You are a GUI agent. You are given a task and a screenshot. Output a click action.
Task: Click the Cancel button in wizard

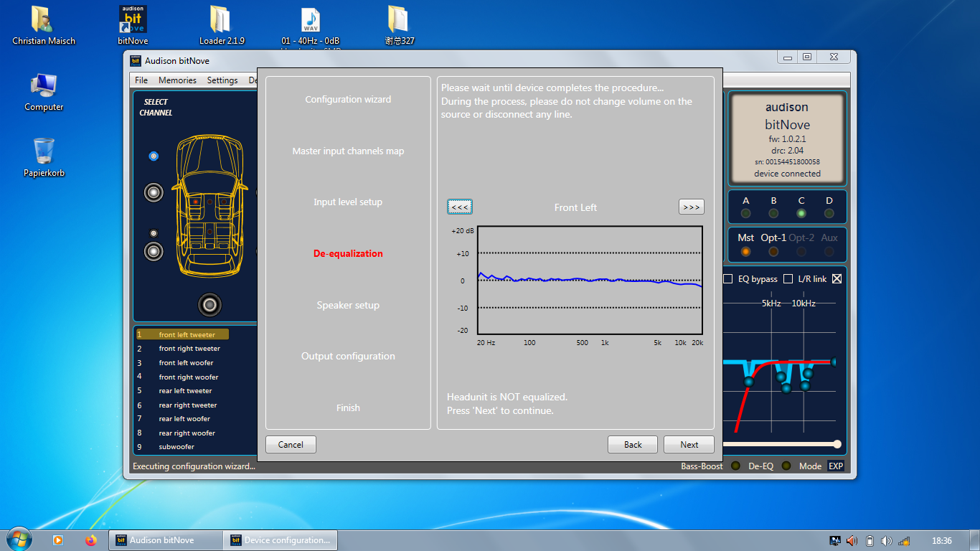(291, 445)
